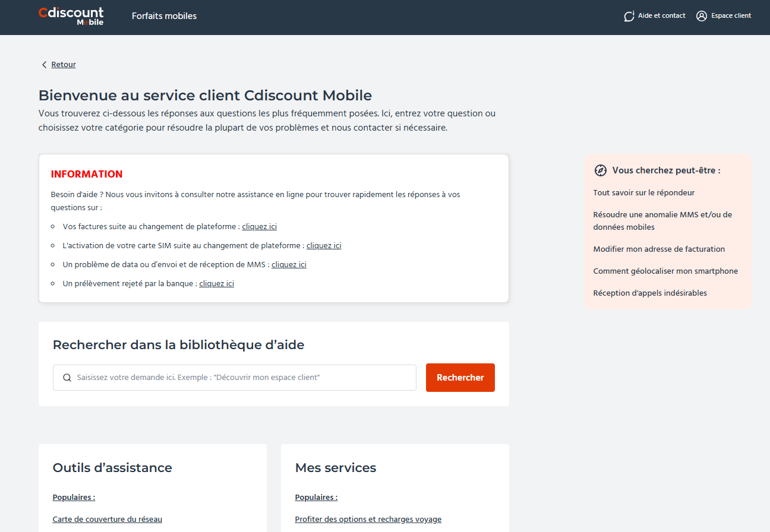Click the INFORMATION heading
Image resolution: width=770 pixels, height=532 pixels.
[x=87, y=175]
